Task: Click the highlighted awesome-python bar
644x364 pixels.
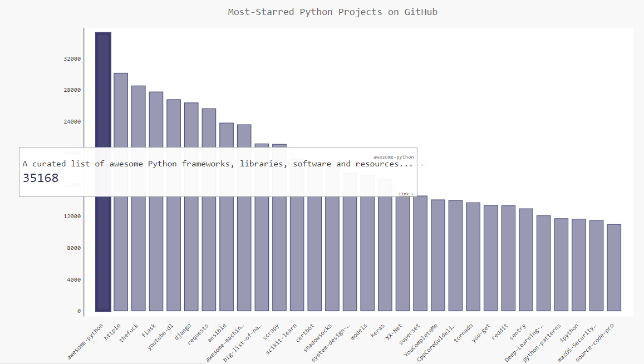Action: point(103,172)
